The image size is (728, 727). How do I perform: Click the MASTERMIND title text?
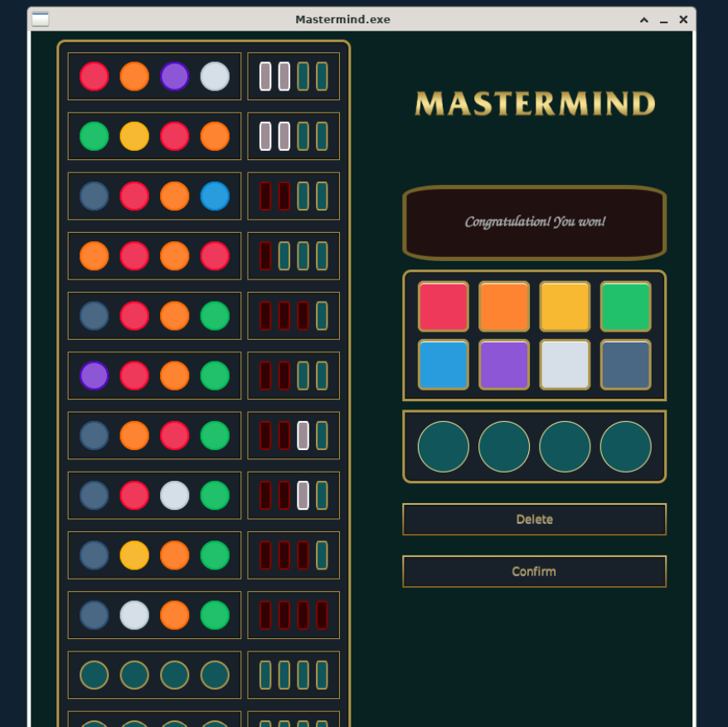[x=534, y=104]
